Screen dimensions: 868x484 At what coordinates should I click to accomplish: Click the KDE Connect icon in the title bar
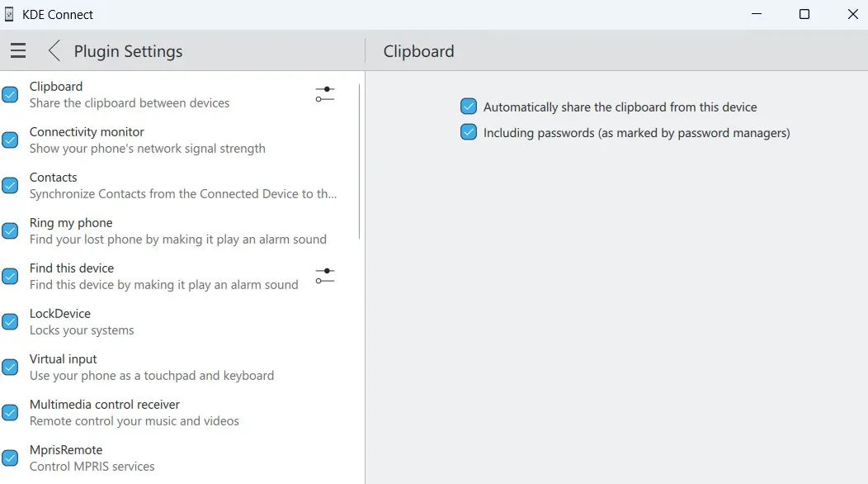click(x=8, y=14)
